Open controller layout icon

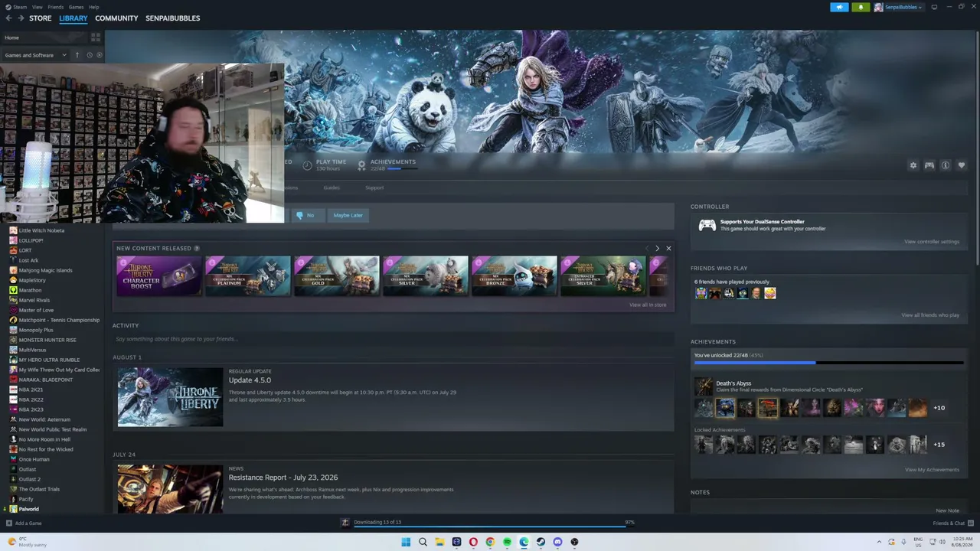coord(929,165)
